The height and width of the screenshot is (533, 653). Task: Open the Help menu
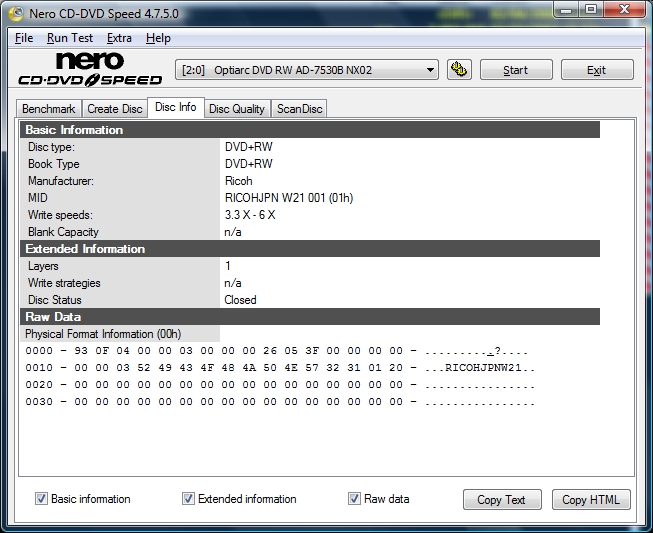(x=158, y=38)
